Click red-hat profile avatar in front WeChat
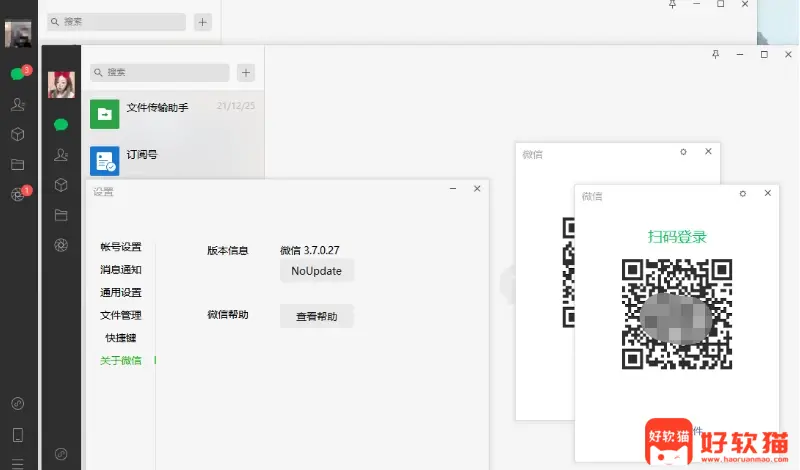This screenshot has width=800, height=470. [61, 84]
